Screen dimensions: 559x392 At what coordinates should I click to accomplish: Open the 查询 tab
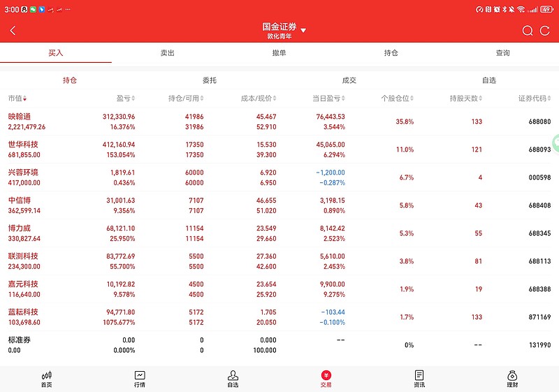(x=502, y=53)
